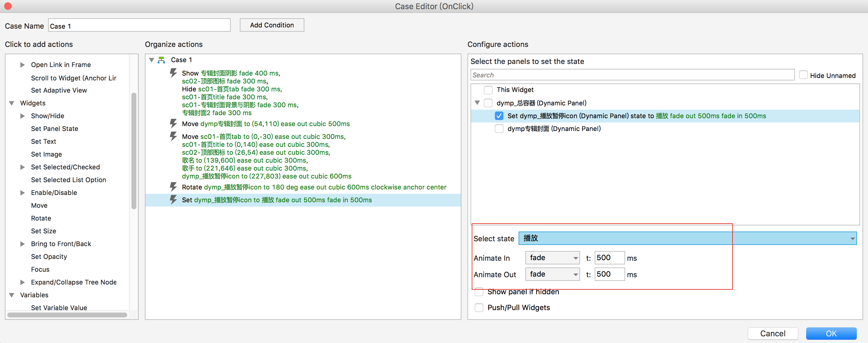The height and width of the screenshot is (343, 868).
Task: Click the lightning icon beside Set dymp_播放暂停icon
Action: pos(173,200)
